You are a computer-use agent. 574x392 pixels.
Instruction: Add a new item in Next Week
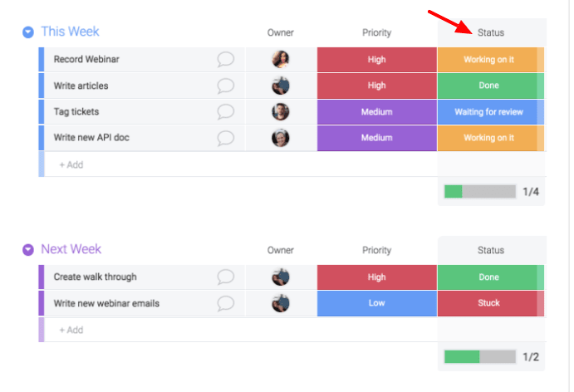[x=71, y=330]
